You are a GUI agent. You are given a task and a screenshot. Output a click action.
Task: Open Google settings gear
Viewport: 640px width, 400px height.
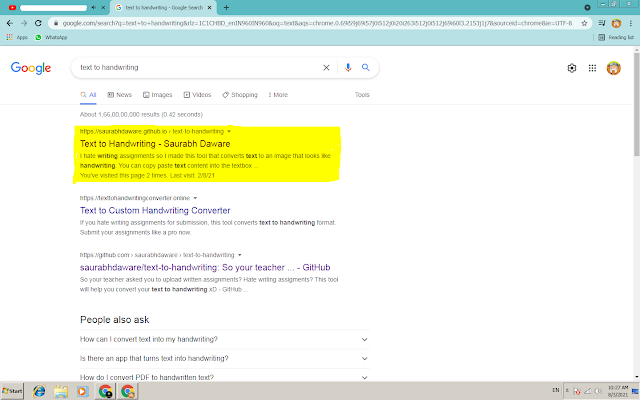point(572,68)
